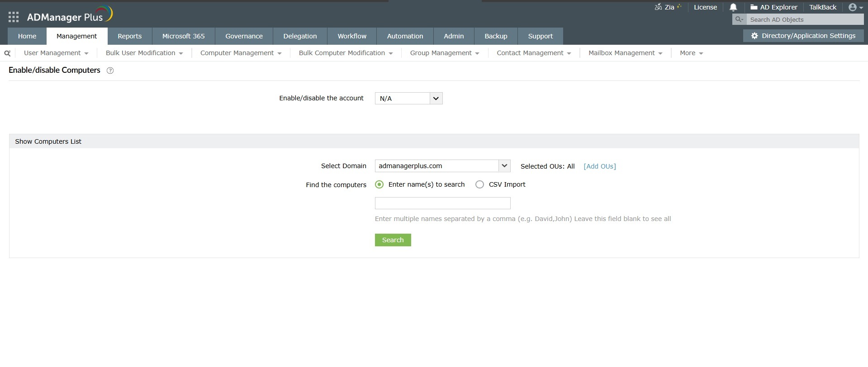
Task: Open the Workflow tab
Action: coord(352,36)
